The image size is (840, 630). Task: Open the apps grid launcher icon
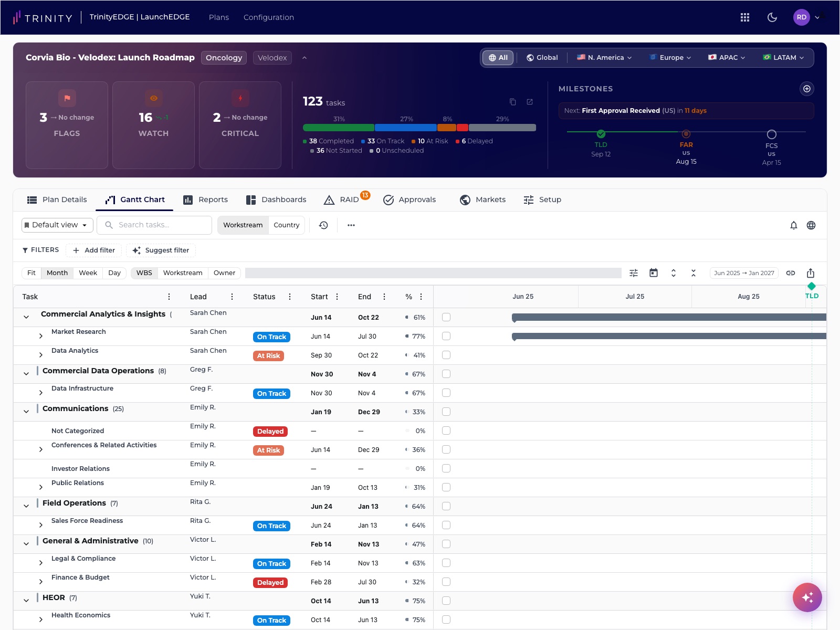[744, 17]
